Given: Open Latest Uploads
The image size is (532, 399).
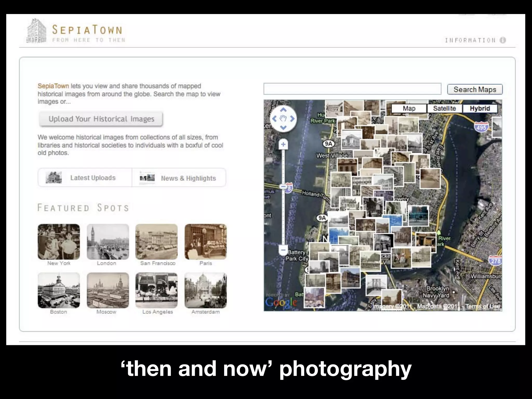Looking at the screenshot, I should (x=85, y=177).
